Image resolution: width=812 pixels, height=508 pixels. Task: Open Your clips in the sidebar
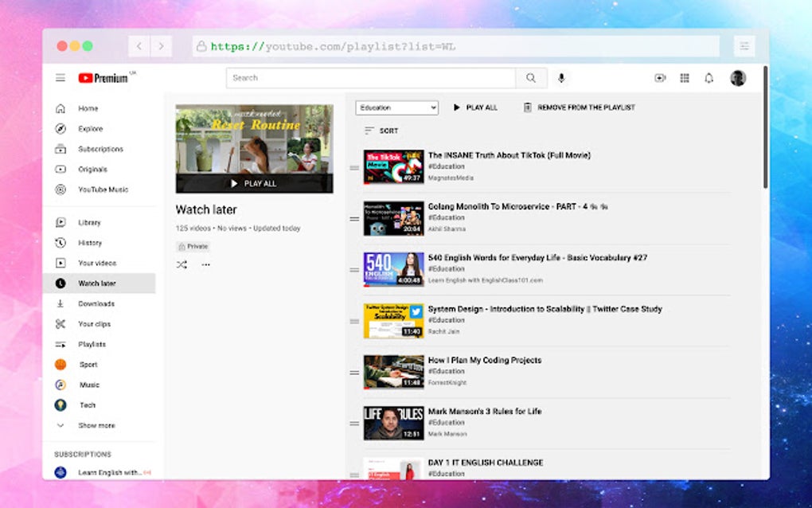[x=100, y=323]
